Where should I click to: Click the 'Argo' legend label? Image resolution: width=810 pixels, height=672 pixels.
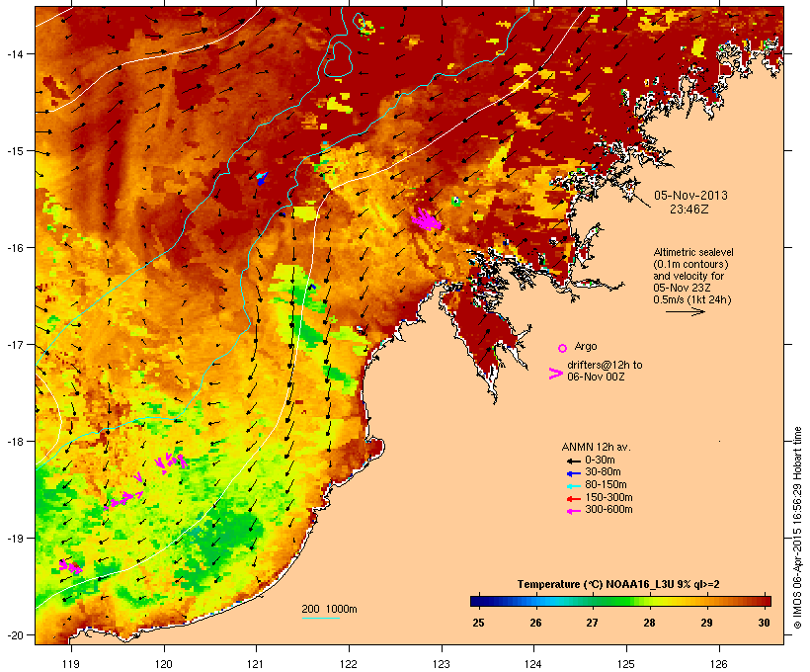tap(586, 346)
